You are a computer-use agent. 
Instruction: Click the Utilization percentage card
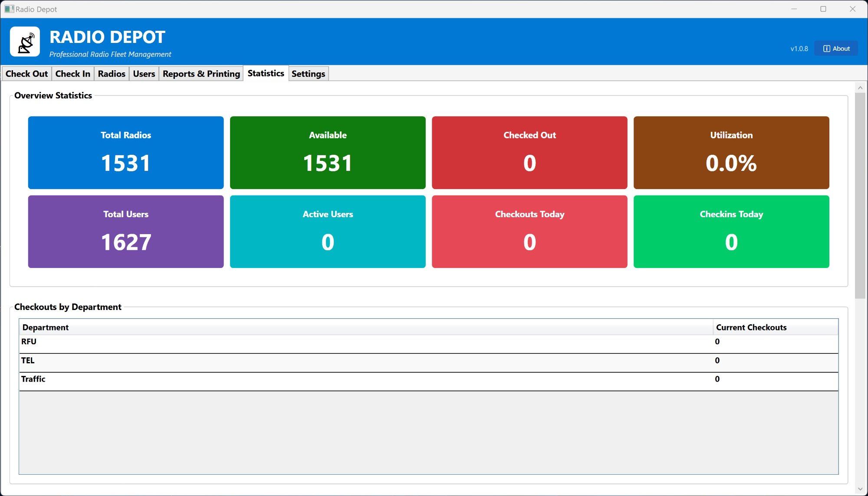(x=731, y=152)
